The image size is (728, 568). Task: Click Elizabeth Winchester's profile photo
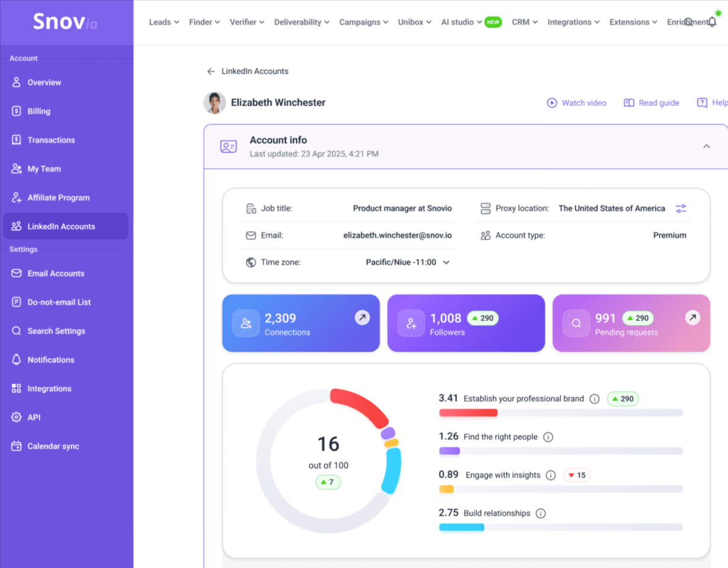214,103
